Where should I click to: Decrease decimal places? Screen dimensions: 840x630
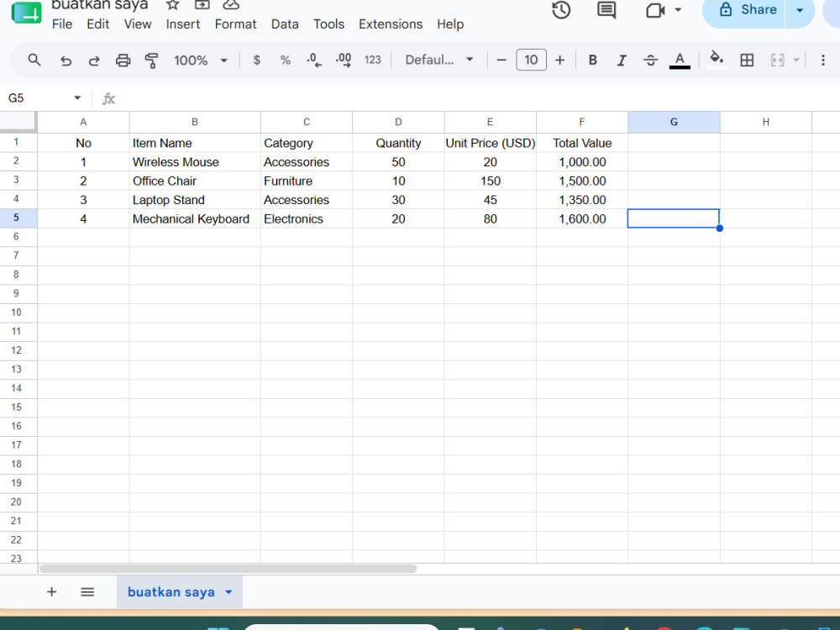(x=314, y=60)
